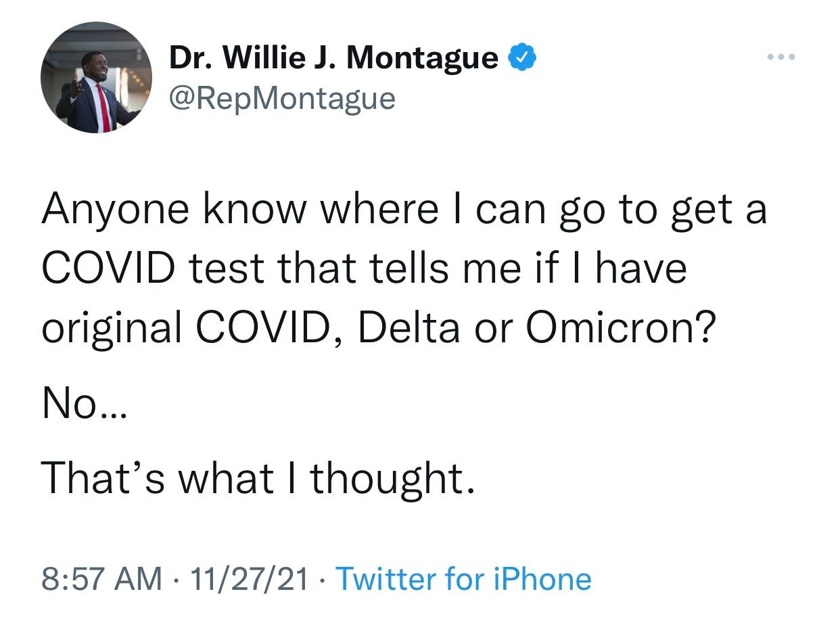This screenshot has height=623, width=840.
Task: Click the line 'COVID test that tells me'
Action: coord(363,269)
